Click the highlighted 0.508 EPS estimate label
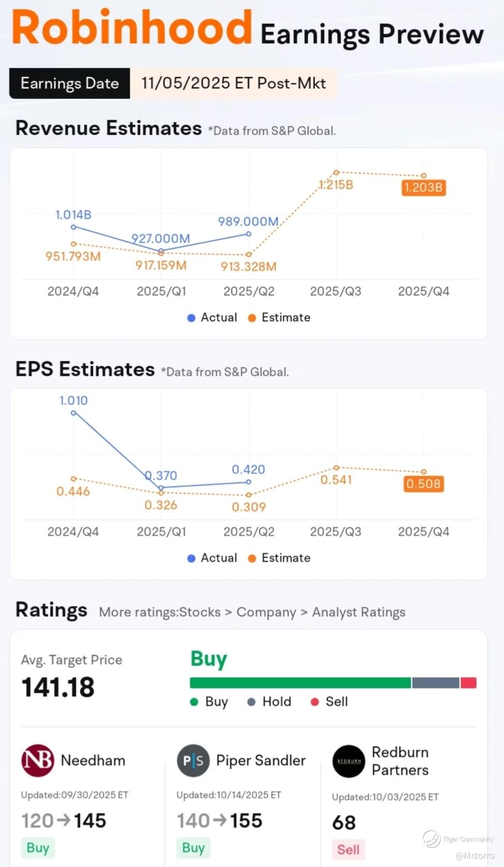 [423, 484]
